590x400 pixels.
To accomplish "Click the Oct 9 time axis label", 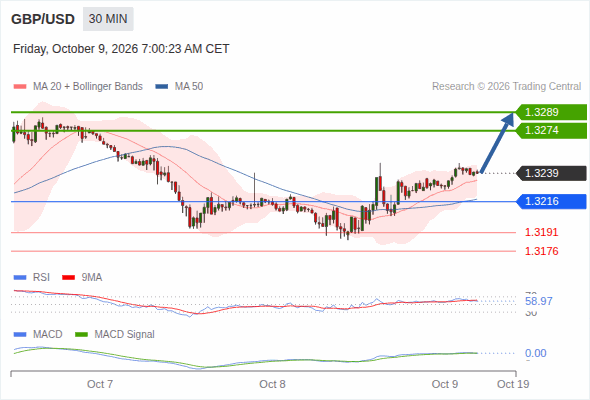I will tap(444, 384).
